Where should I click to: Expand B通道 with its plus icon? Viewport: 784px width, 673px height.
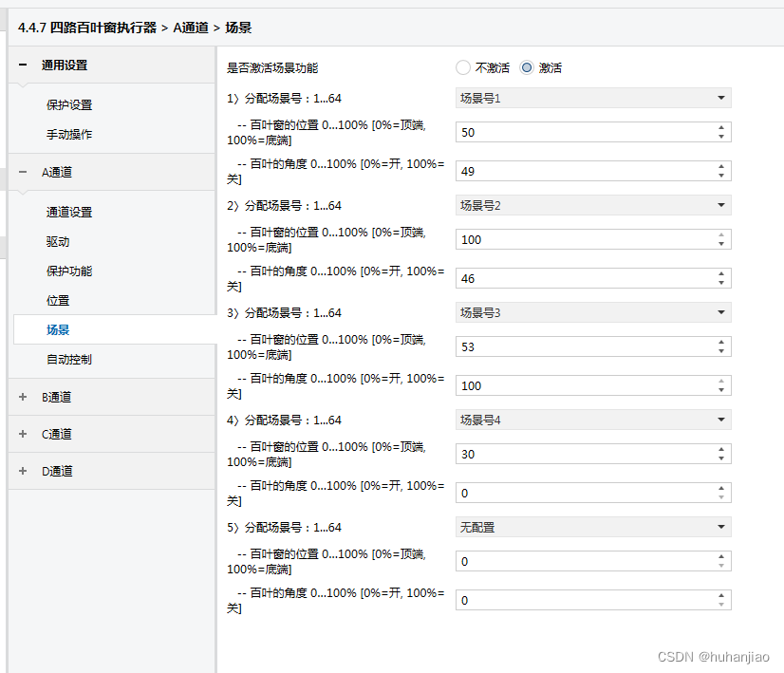pyautogui.click(x=22, y=398)
